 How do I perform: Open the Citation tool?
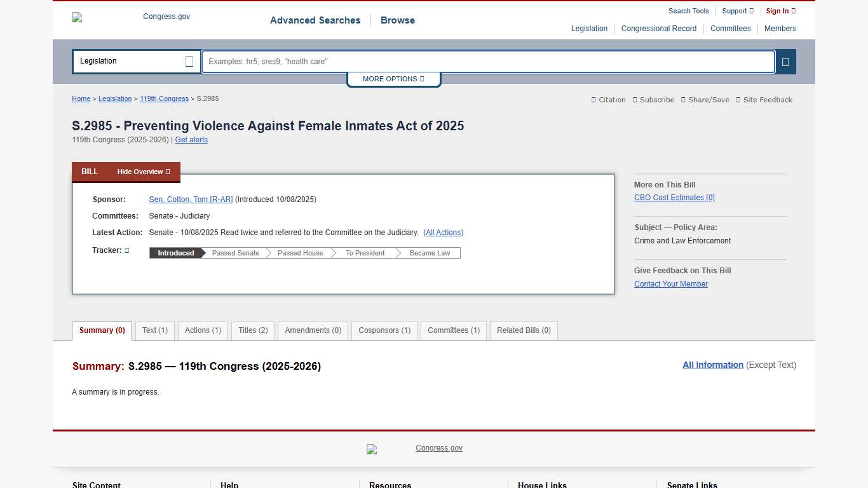(607, 100)
